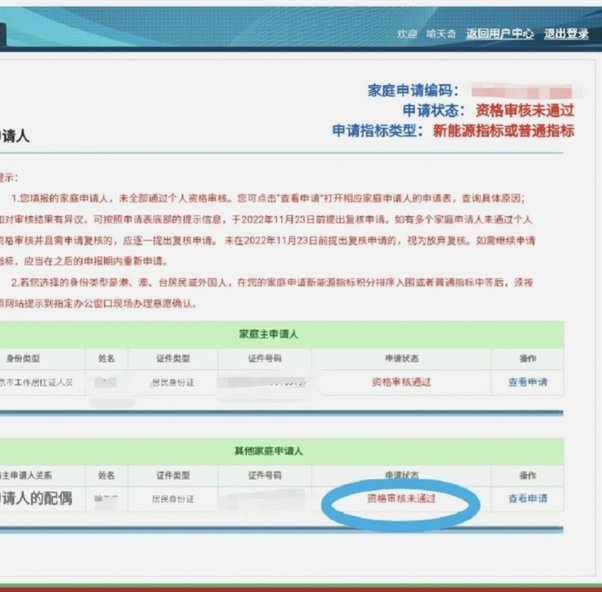Screen dimensions: 602x592
Task: Click the top-right red 资格审核未通过 status
Action: coord(525,111)
